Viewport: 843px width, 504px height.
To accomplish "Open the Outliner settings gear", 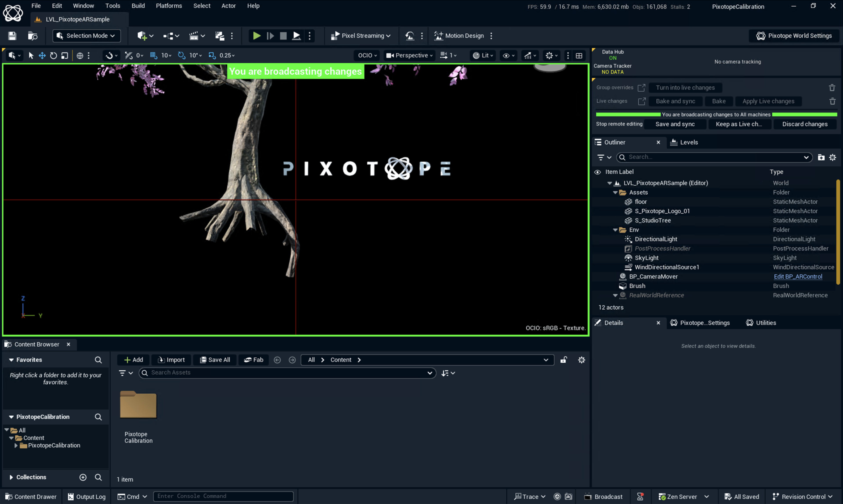I will [x=832, y=157].
